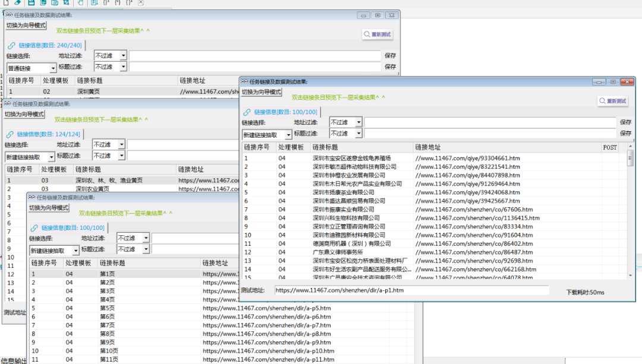Viewport: 642px width, 364px height.
Task: Select row 深圳农业黄页
Action: 122,189
